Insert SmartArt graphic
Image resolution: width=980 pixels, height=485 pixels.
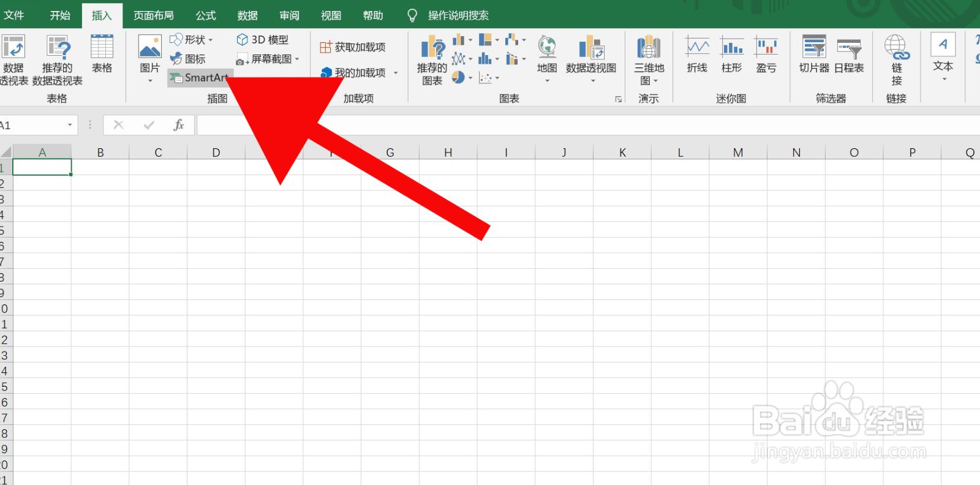(200, 78)
